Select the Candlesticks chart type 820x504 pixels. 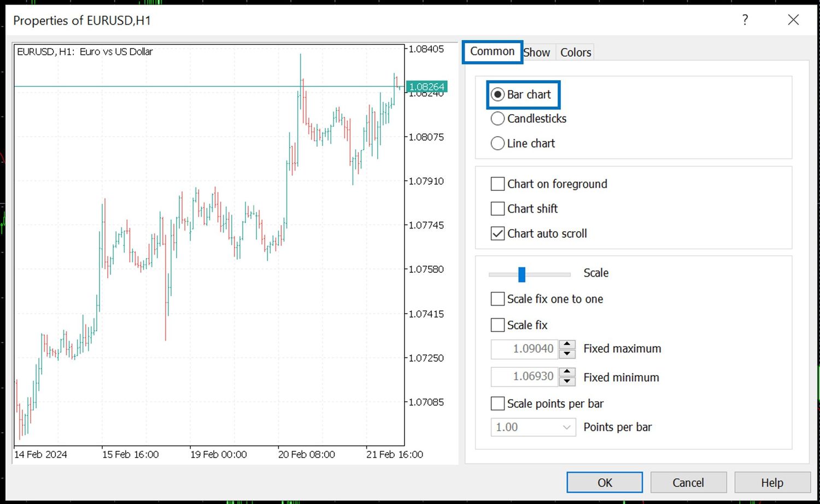click(x=497, y=119)
